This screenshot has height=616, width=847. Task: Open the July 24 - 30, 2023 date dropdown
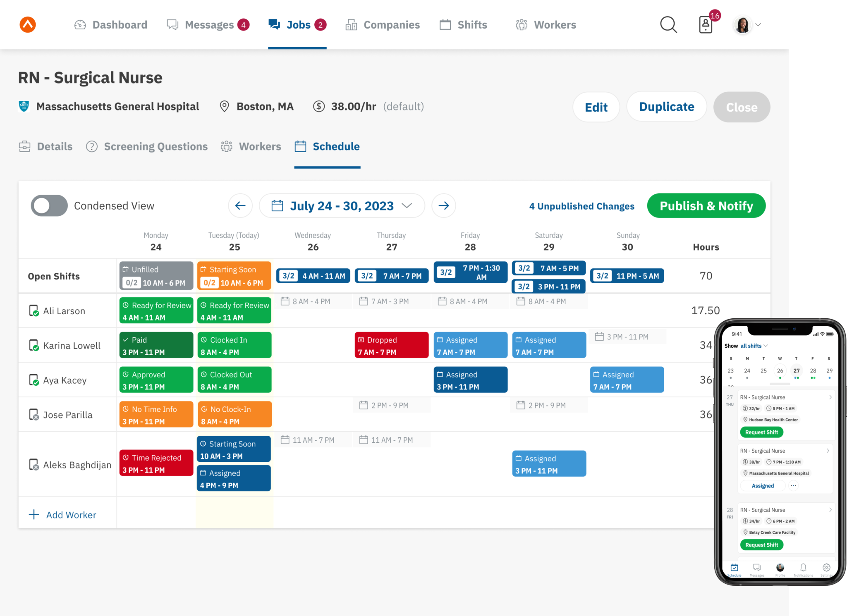(342, 205)
